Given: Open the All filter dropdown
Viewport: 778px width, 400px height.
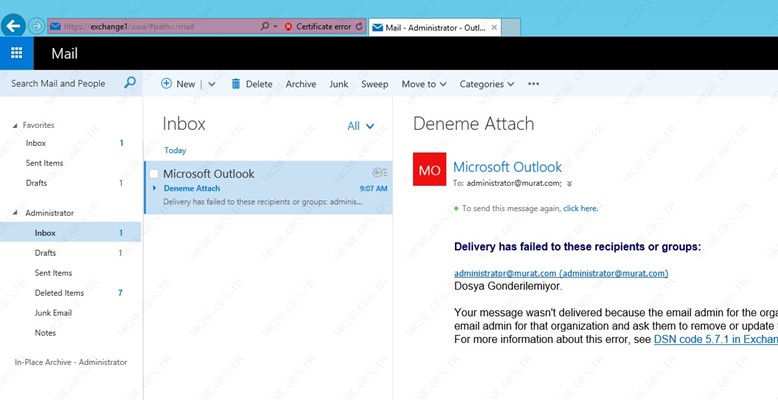Looking at the screenshot, I should pos(361,126).
